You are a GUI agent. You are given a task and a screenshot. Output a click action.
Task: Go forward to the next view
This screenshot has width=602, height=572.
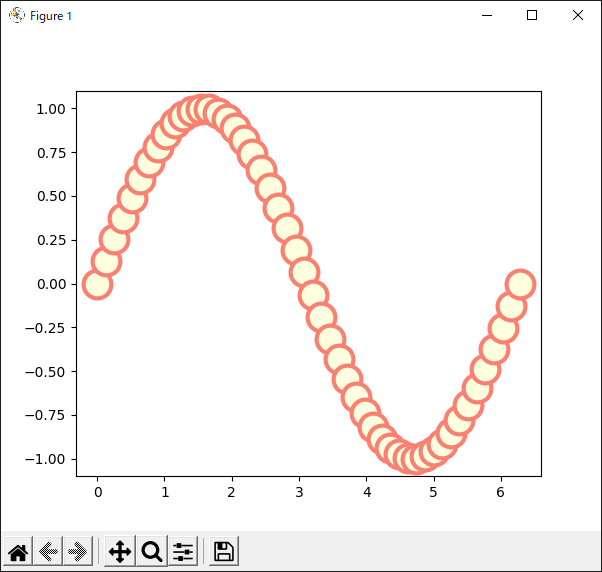pyautogui.click(x=77, y=551)
